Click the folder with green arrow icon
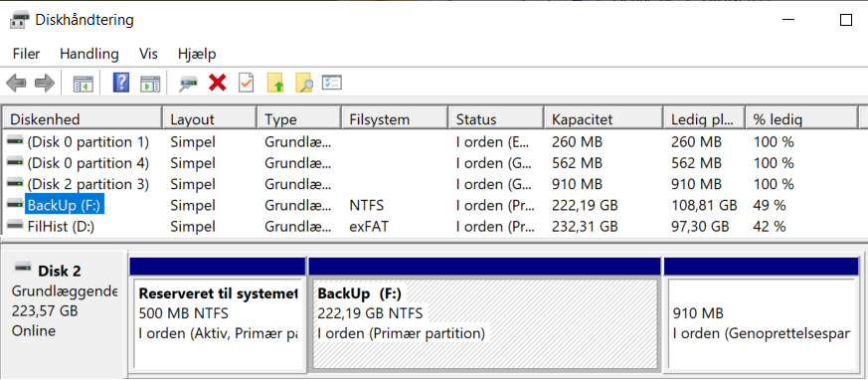 275,84
